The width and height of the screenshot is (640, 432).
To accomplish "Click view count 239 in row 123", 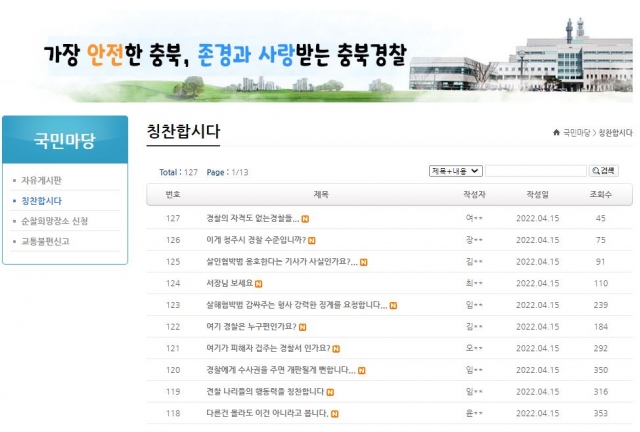I will (x=601, y=305).
